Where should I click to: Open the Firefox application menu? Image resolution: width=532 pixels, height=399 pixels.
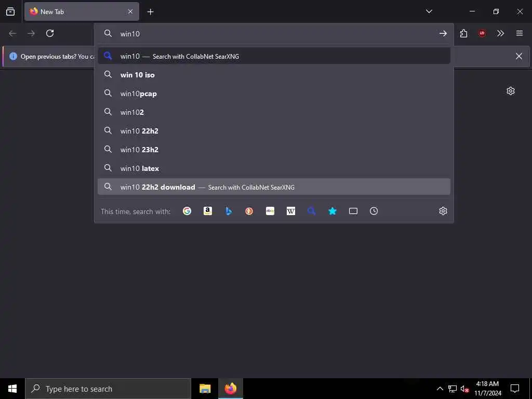pyautogui.click(x=520, y=33)
